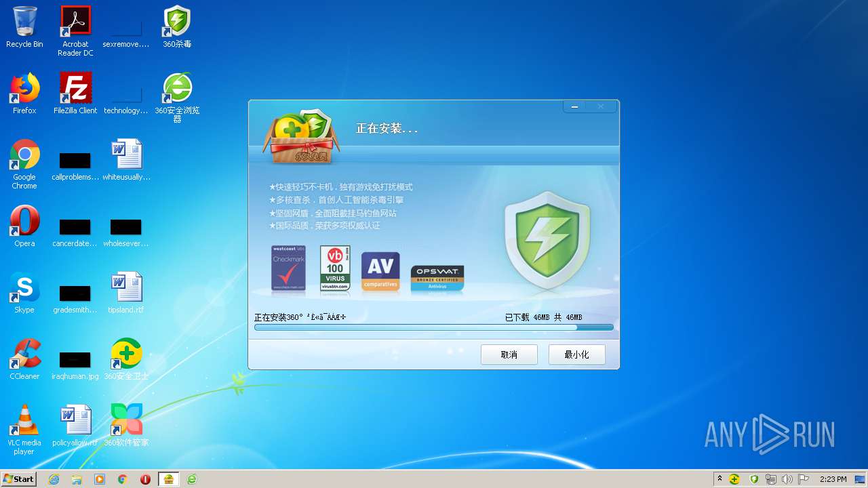Viewport: 868px width, 488px height.
Task: Open the Action Center flag icon
Action: 804,479
